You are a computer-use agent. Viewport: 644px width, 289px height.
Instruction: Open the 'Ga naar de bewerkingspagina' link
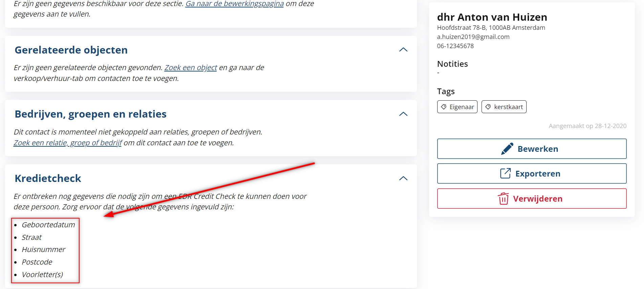click(x=234, y=4)
